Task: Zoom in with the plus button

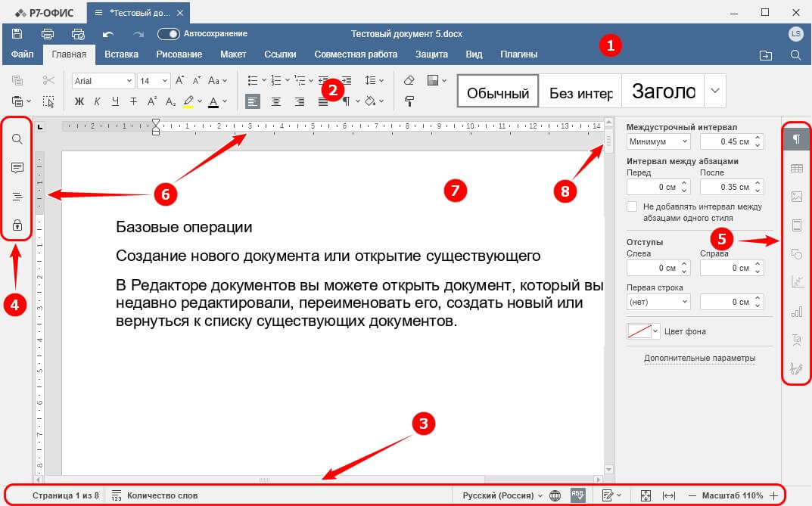Action: point(773,495)
